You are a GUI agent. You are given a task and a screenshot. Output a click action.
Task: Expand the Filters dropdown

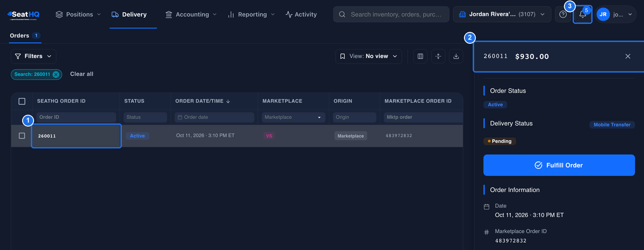point(34,56)
